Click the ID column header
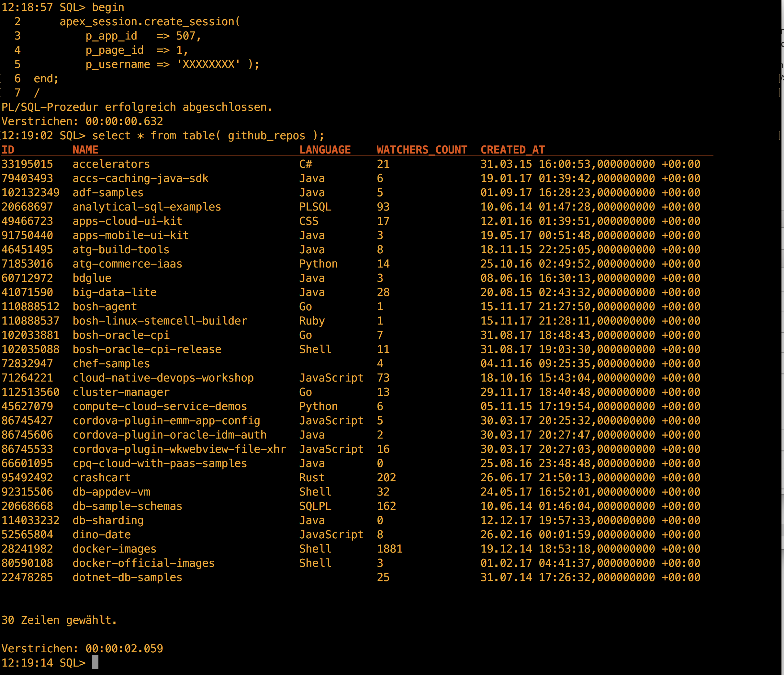Screen dimensions: 784x675 (x=8, y=150)
